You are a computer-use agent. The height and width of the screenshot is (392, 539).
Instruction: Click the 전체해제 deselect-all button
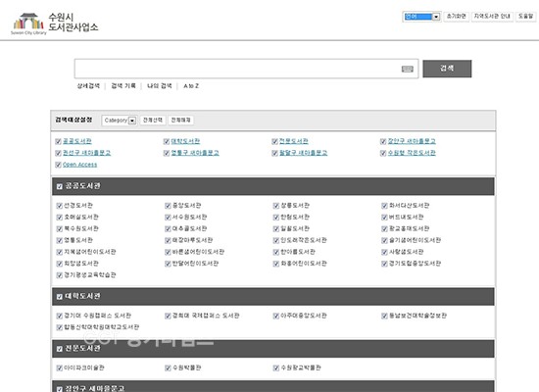(181, 120)
